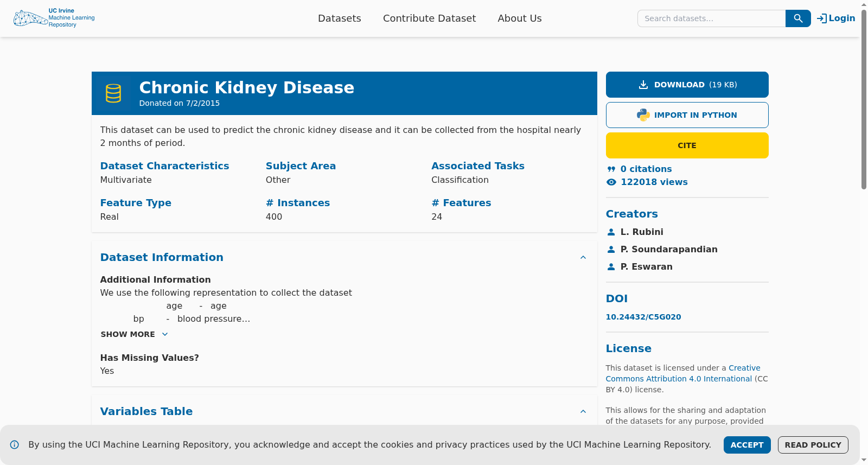Click the quotation mark citations icon
The image size is (868, 465).
(x=611, y=169)
